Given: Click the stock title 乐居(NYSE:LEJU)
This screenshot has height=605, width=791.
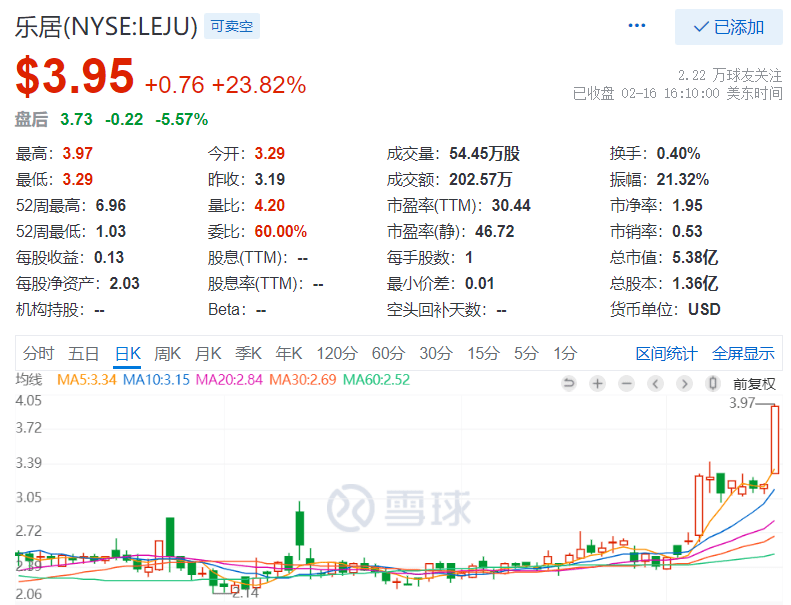Looking at the screenshot, I should click(x=106, y=27).
